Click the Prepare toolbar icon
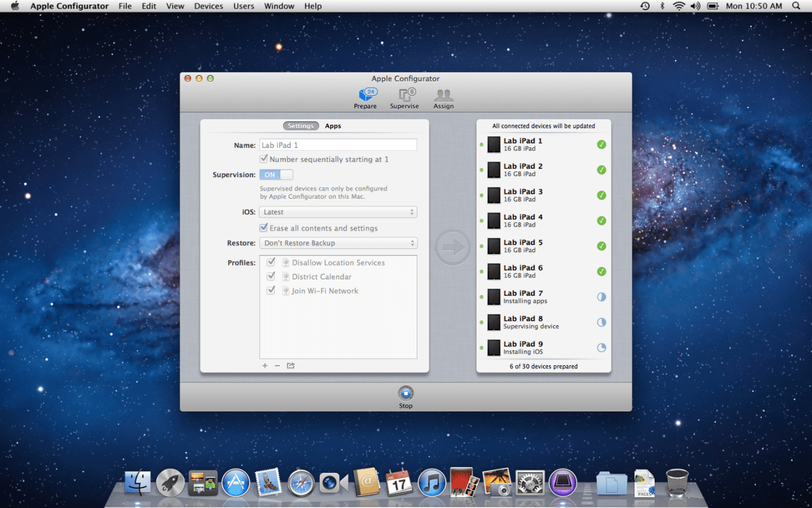The height and width of the screenshot is (508, 812). pos(365,97)
